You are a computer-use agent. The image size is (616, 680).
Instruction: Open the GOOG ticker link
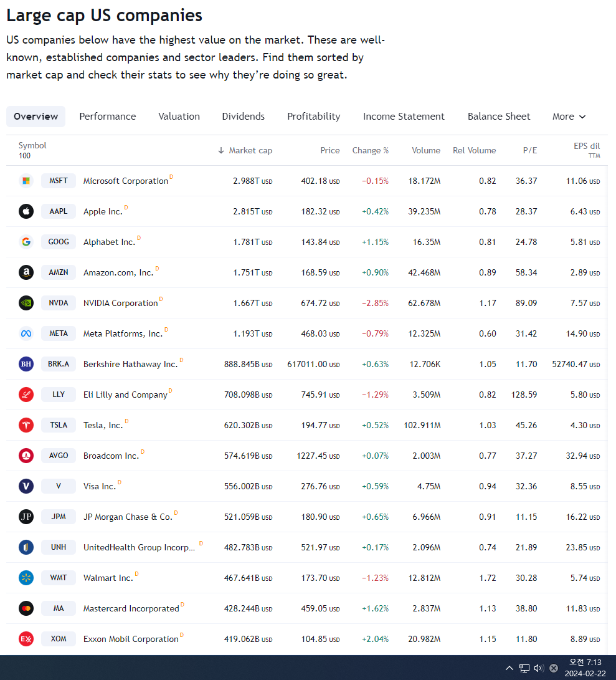tap(59, 242)
